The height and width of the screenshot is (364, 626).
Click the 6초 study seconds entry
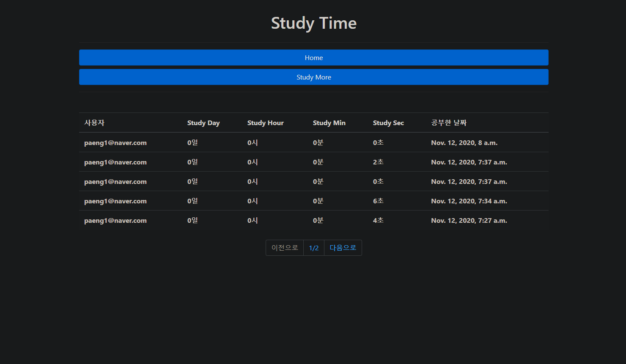click(x=378, y=201)
